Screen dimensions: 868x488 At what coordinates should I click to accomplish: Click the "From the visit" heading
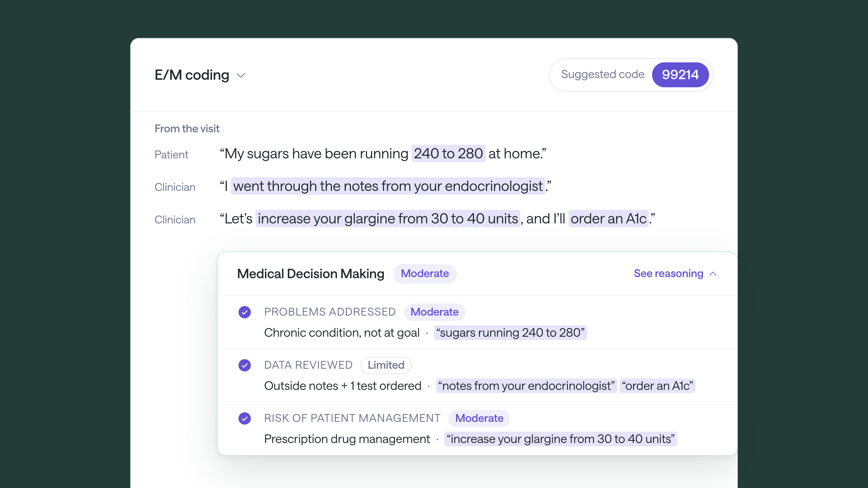point(187,129)
